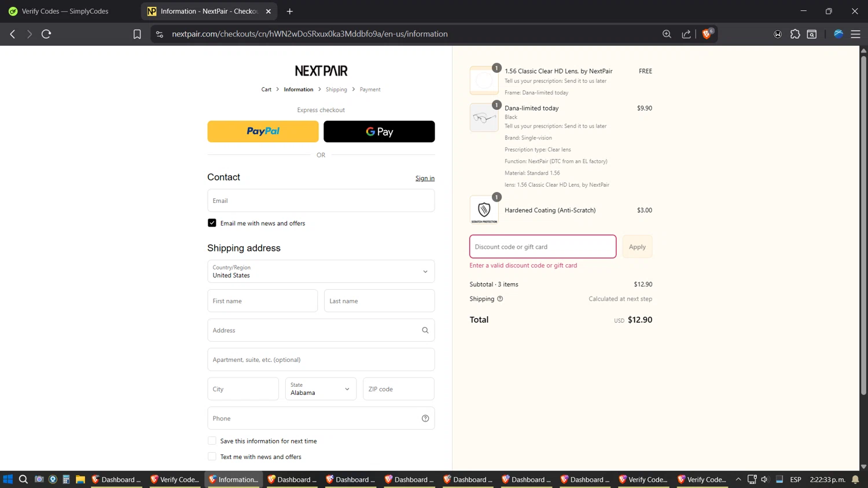Switch to Verify Codes — SimplyCodes tab
The width and height of the screenshot is (868, 488).
pos(65,11)
